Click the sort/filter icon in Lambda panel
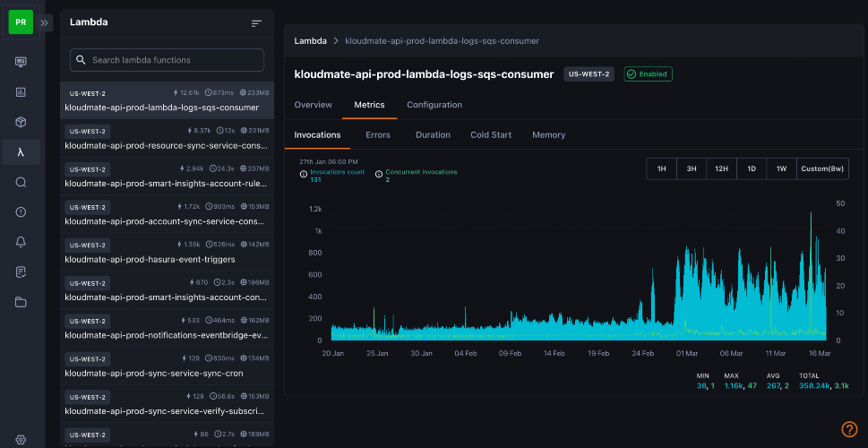The image size is (868, 448). (256, 23)
